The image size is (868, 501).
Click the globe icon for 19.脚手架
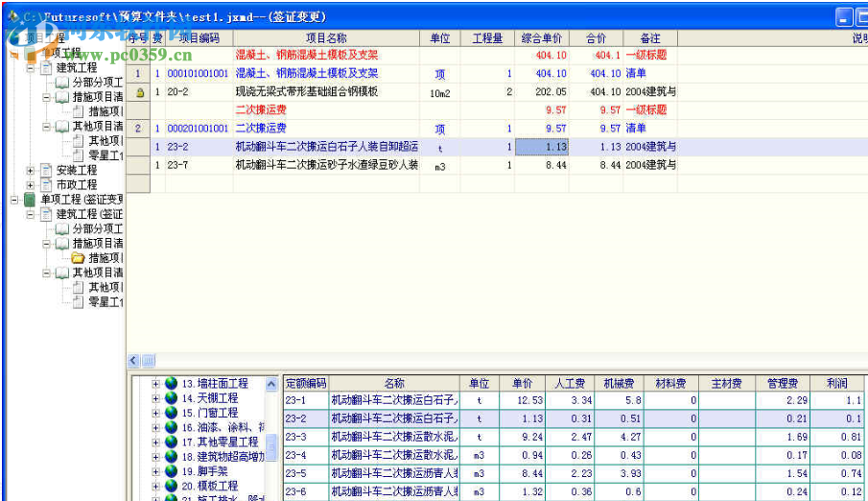pos(172,471)
